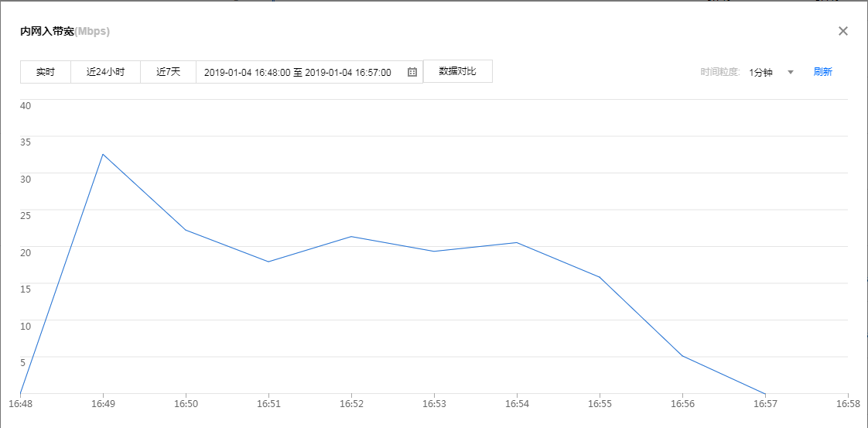
Task: Click the line data point at 16:53
Action: point(434,251)
